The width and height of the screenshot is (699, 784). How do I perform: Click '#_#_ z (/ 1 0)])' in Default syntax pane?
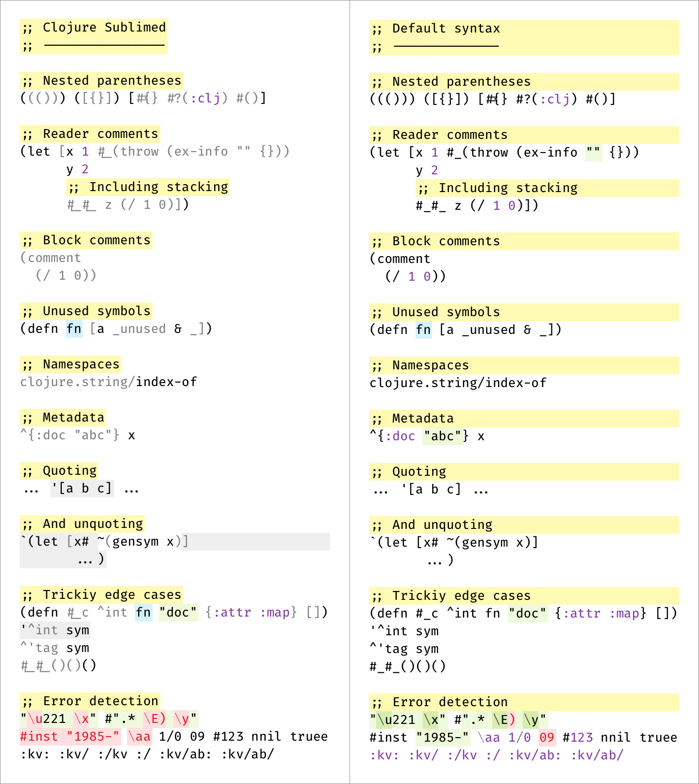click(477, 206)
